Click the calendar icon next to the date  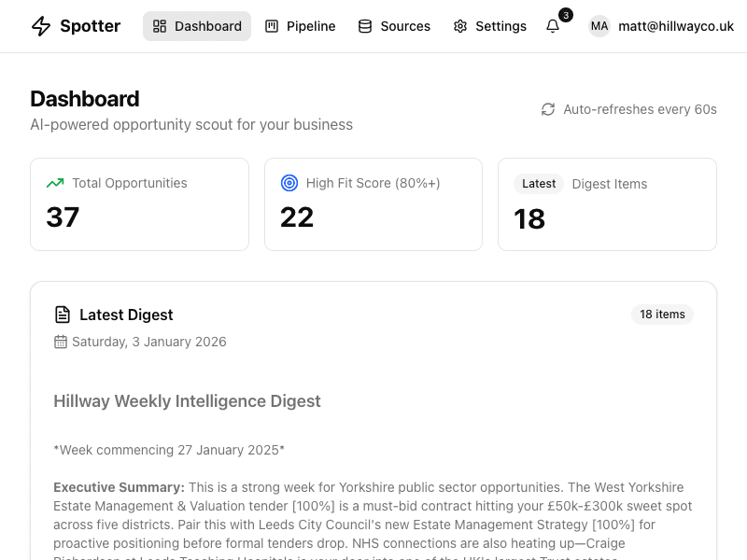[60, 342]
